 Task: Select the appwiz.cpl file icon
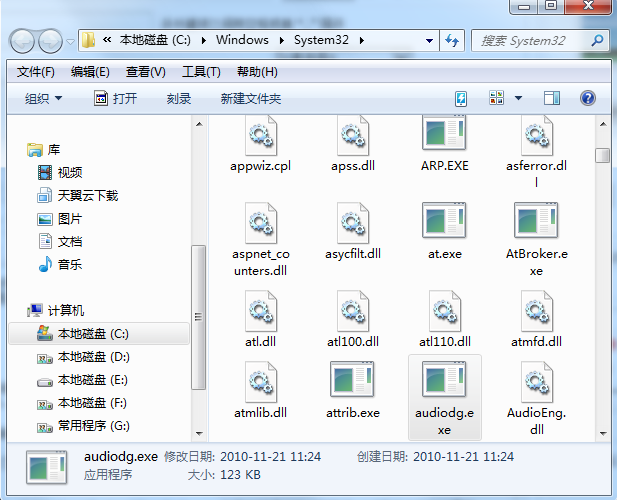coord(261,136)
